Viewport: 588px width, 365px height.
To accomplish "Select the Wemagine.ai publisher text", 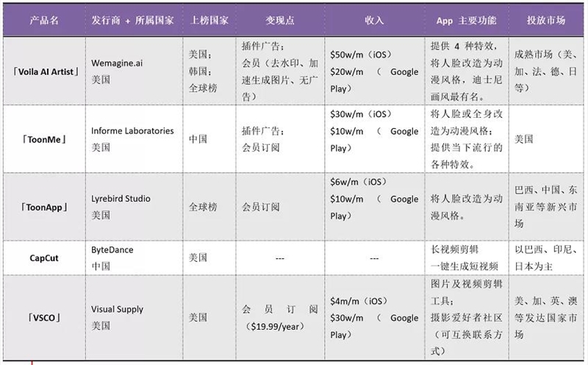I will [x=117, y=63].
